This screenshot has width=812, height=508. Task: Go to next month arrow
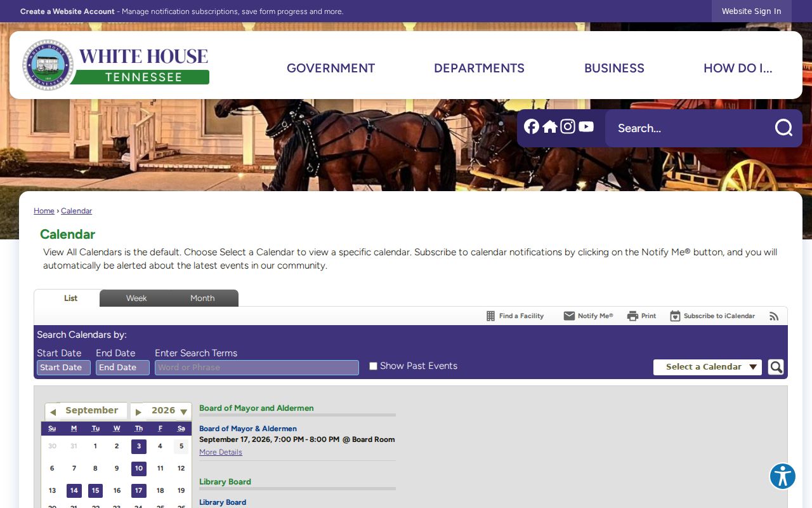point(138,412)
